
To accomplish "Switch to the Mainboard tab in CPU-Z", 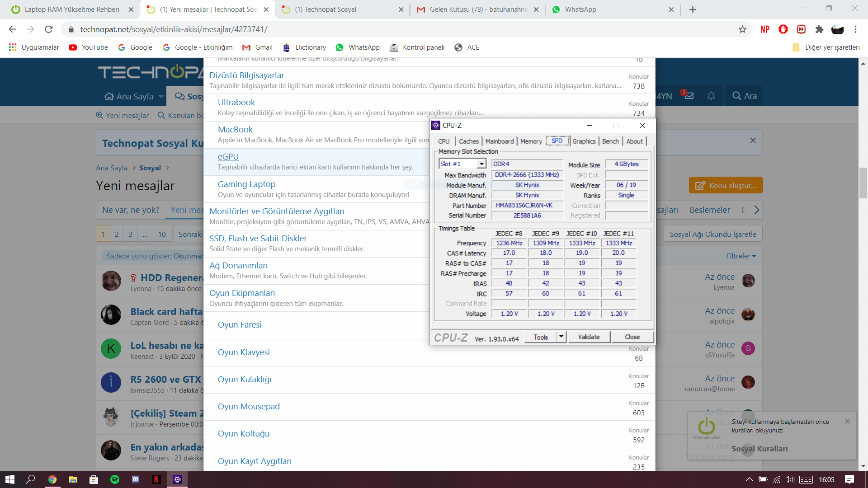I will 499,141.
